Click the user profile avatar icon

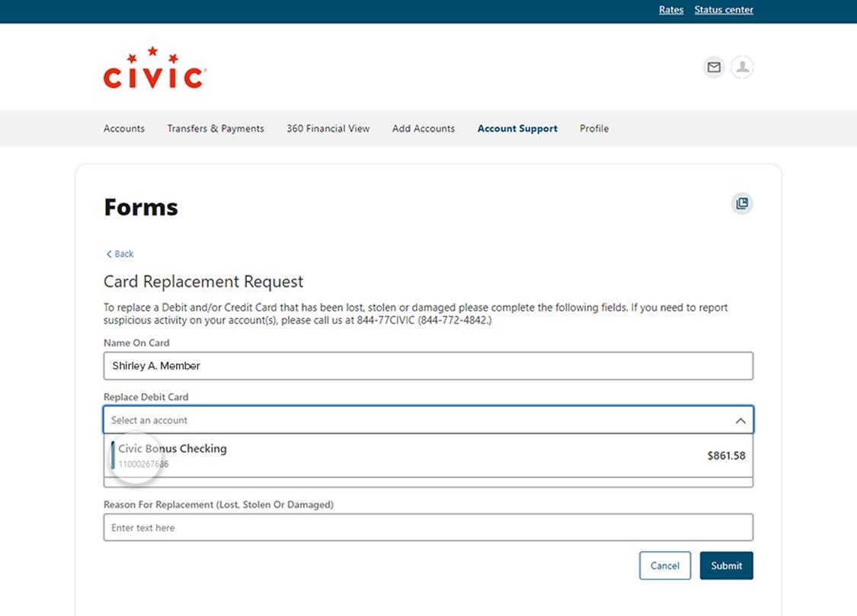(x=742, y=68)
